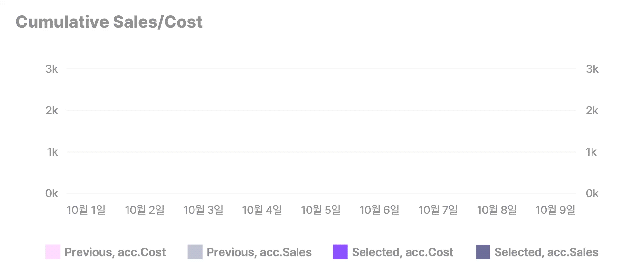Viewport: 644px width, 270px height.
Task: Select the 10월 5일 date label
Action: point(321,210)
